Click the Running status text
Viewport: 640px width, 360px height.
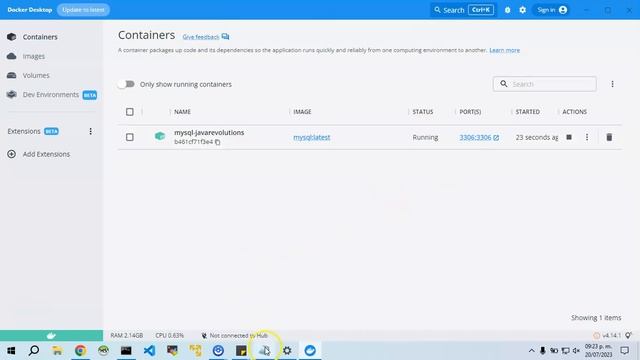click(425, 138)
